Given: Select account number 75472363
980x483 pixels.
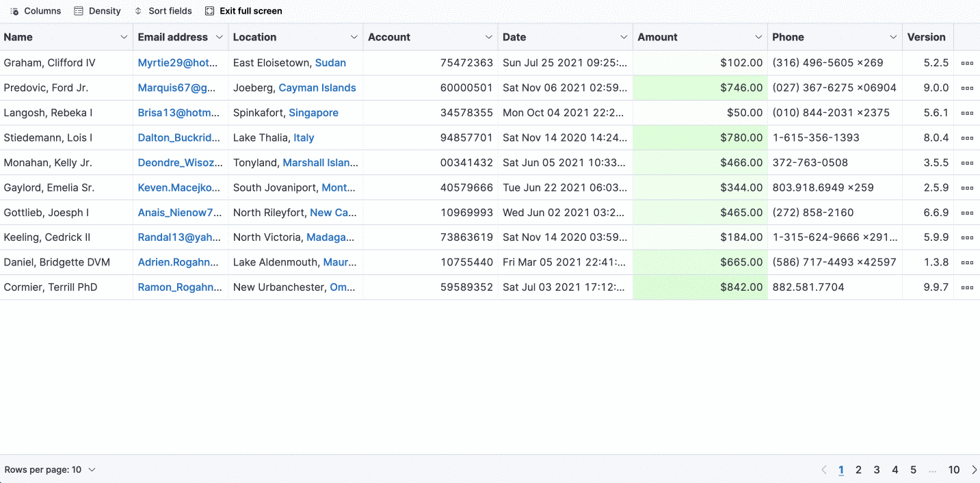Looking at the screenshot, I should tap(466, 63).
